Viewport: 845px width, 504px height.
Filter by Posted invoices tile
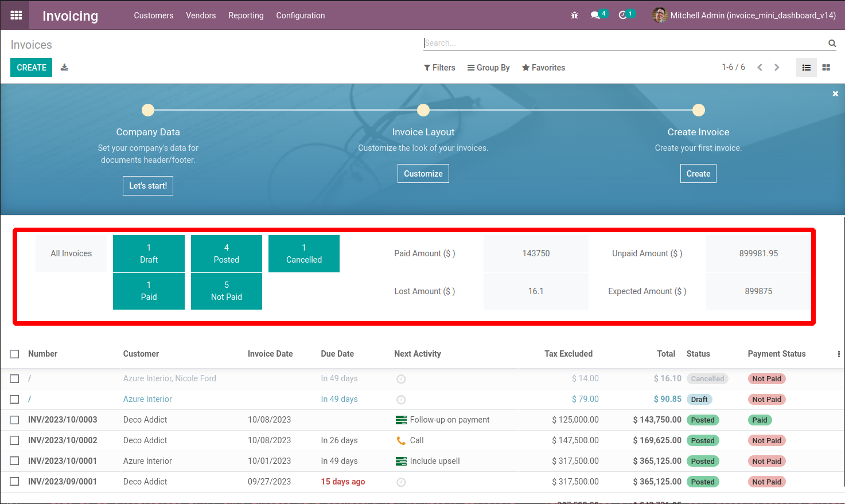point(227,253)
